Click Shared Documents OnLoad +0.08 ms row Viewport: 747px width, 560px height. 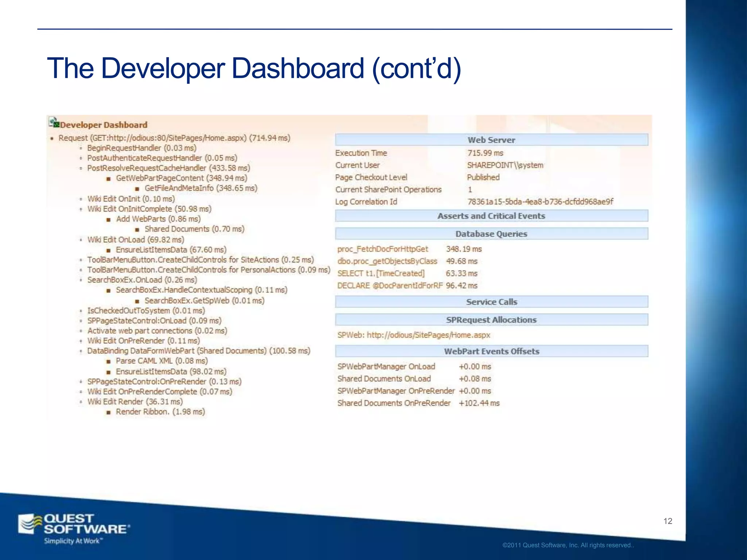[414, 379]
